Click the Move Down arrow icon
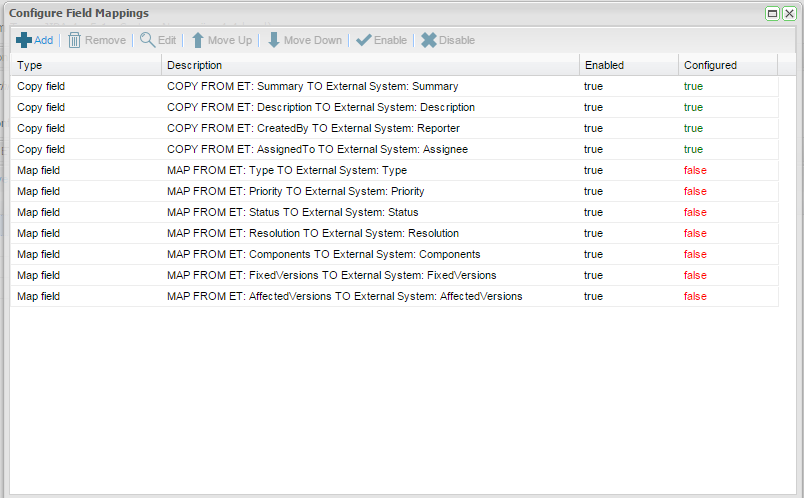 273,40
